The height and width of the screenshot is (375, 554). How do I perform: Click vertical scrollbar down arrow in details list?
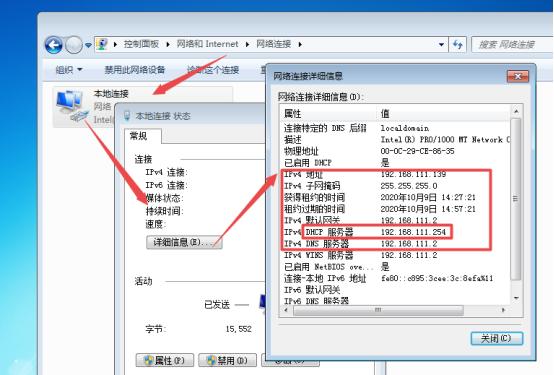(516, 298)
